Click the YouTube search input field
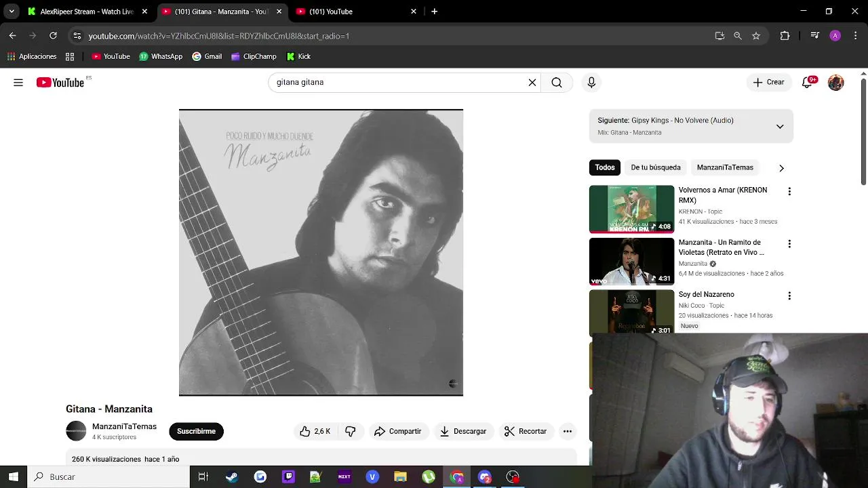The height and width of the screenshot is (488, 868). click(x=400, y=83)
